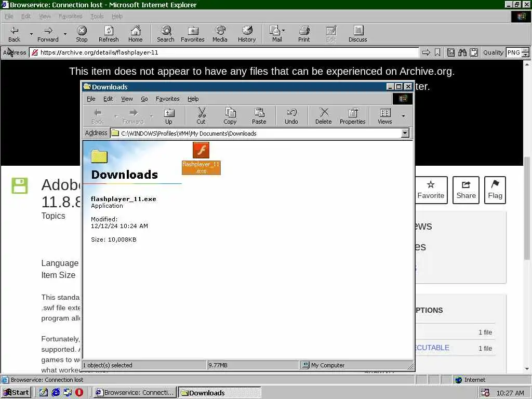Click the clipboard icon near Quality
The image size is (532, 399).
coord(474,52)
